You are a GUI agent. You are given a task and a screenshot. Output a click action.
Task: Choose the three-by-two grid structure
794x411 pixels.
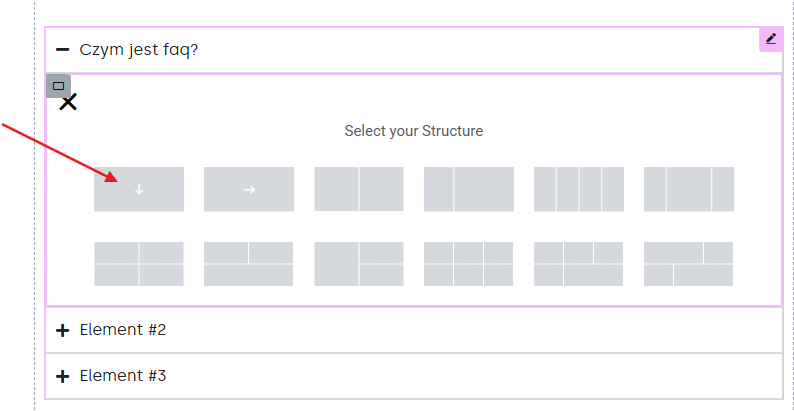469,264
